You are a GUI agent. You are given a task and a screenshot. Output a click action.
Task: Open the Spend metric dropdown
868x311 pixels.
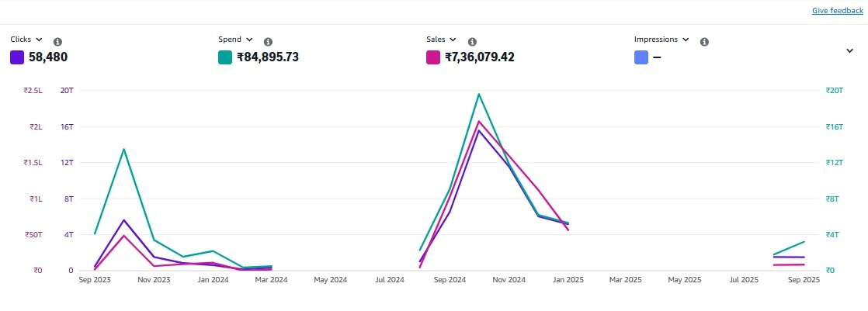coord(236,40)
